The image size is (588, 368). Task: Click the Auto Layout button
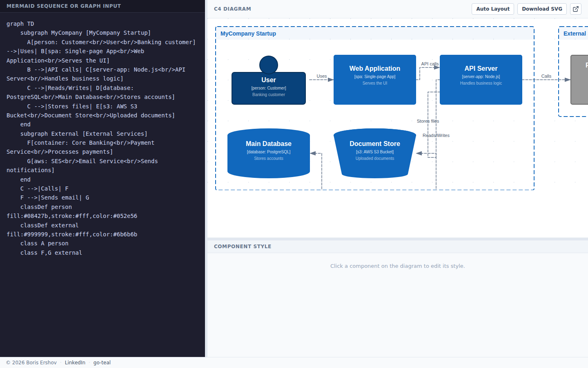coord(493,9)
